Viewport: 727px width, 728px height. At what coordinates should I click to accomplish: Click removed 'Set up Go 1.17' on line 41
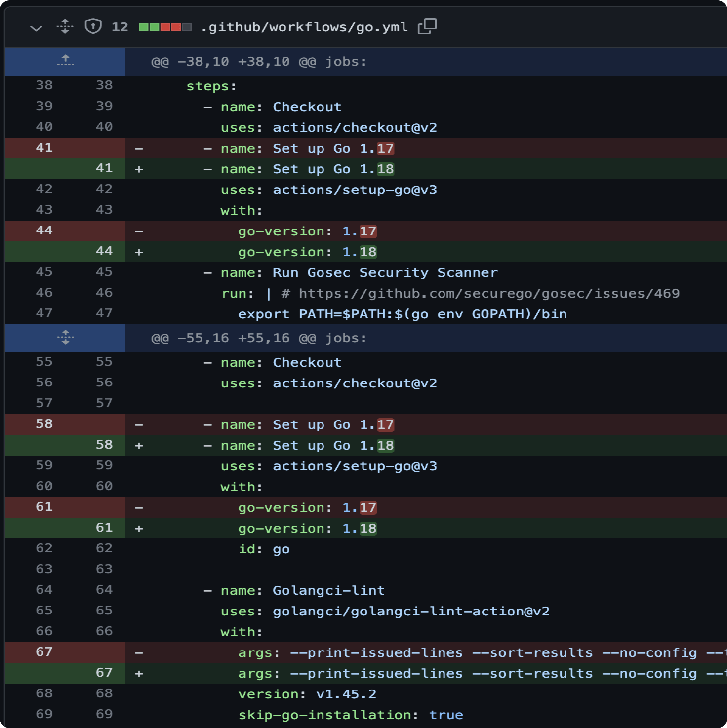pos(333,149)
